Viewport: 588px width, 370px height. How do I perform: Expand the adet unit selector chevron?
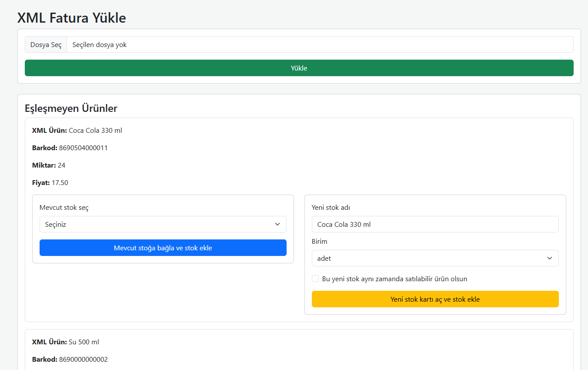tap(549, 258)
